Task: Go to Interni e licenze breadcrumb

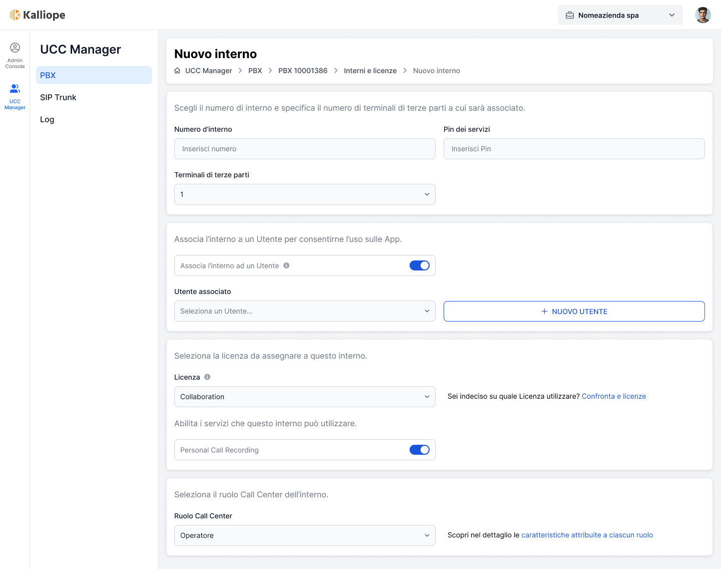Action: point(370,71)
